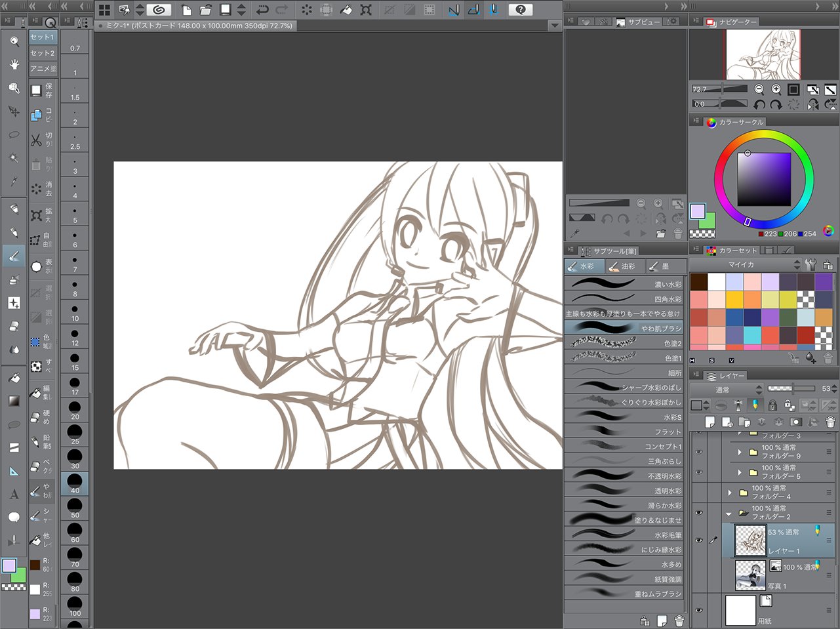
Task: Select the lasso selection tool
Action: coord(14,134)
